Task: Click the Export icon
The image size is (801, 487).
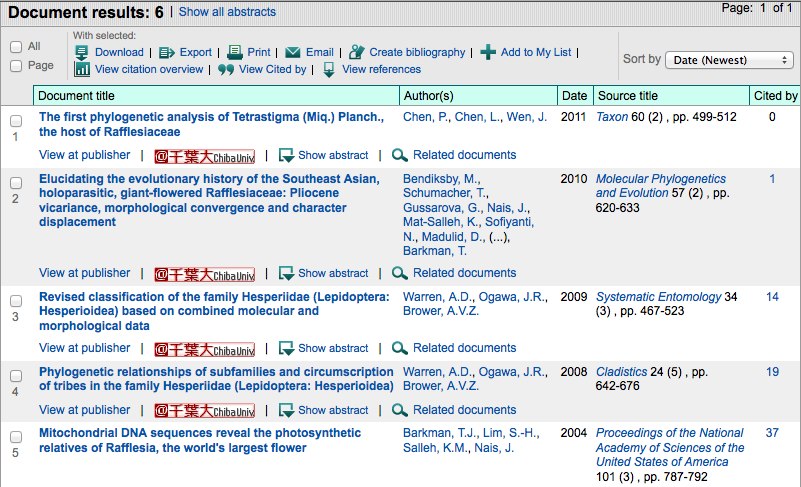Action: click(x=167, y=52)
